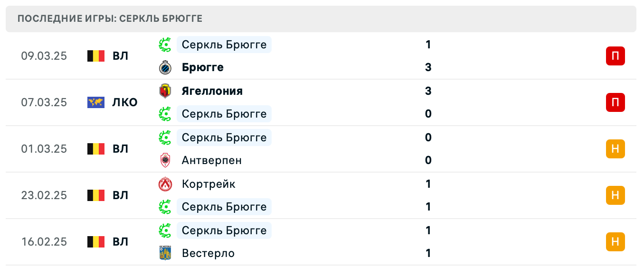Click the ЛКО competition flag icon
The width and height of the screenshot is (644, 275).
95,102
